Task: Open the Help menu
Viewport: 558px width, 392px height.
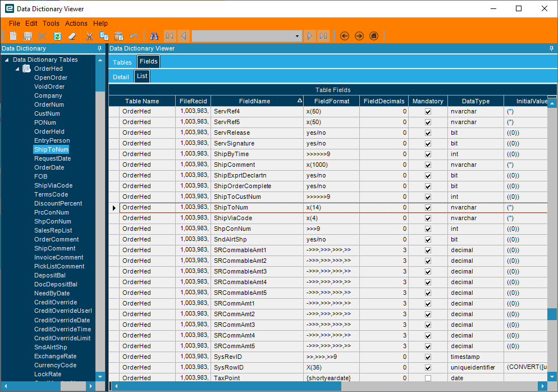Action: coord(100,24)
